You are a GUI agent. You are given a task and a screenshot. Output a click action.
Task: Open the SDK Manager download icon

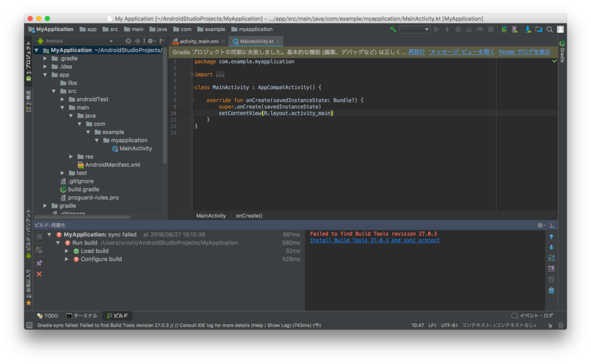528,29
